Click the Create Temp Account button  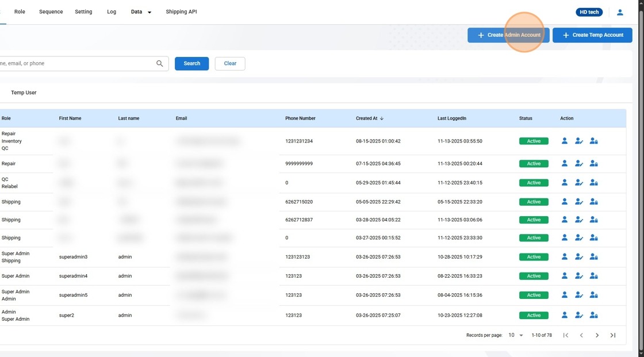[x=592, y=35]
